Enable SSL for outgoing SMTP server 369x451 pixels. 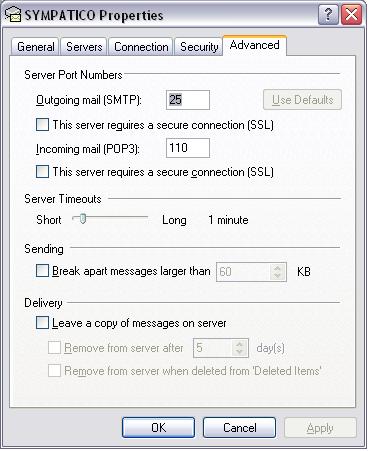pyautogui.click(x=42, y=125)
